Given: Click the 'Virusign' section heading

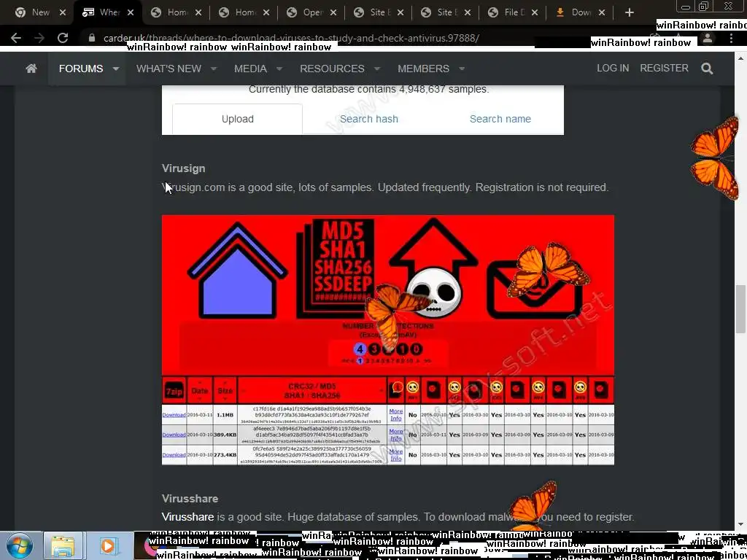Looking at the screenshot, I should 183,168.
